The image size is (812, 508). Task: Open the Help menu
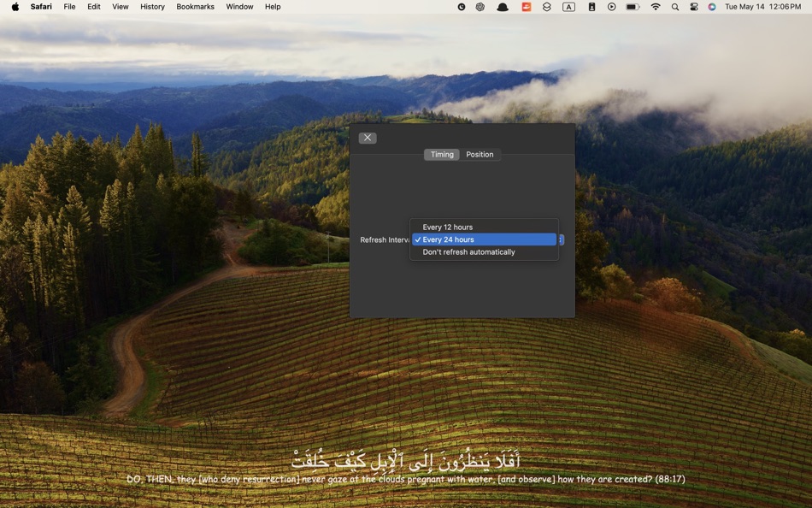click(x=273, y=7)
